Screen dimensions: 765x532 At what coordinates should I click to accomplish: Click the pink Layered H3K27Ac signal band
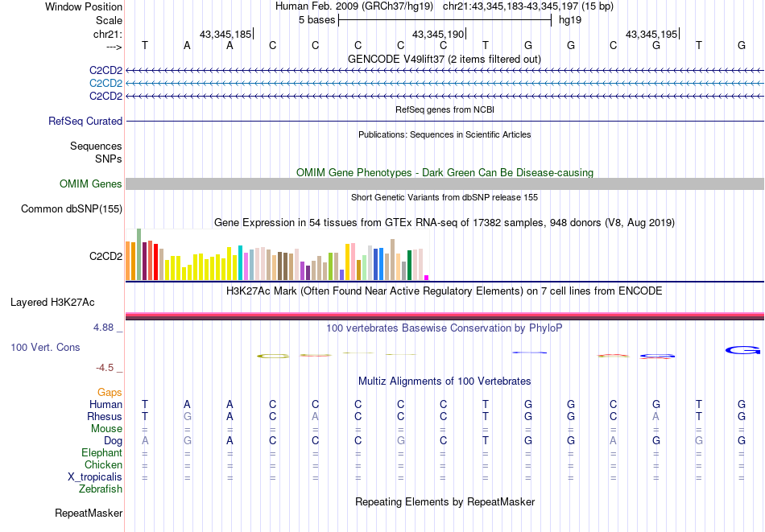[445, 316]
